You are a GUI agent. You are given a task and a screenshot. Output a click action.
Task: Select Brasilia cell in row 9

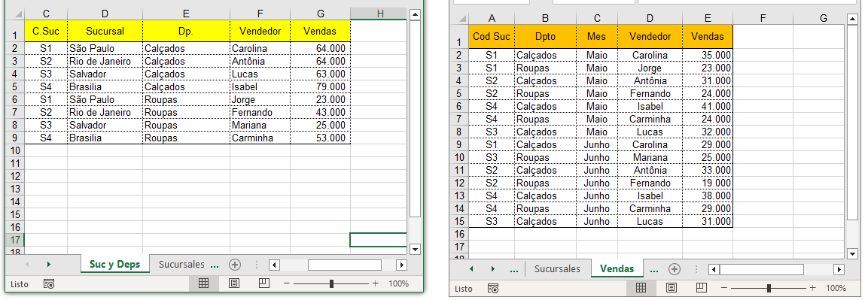(105, 138)
